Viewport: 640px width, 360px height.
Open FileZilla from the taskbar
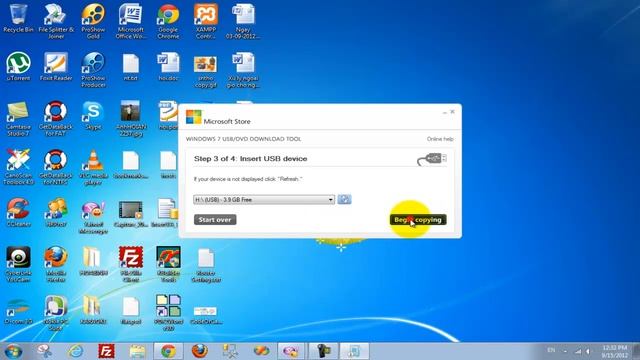107,351
